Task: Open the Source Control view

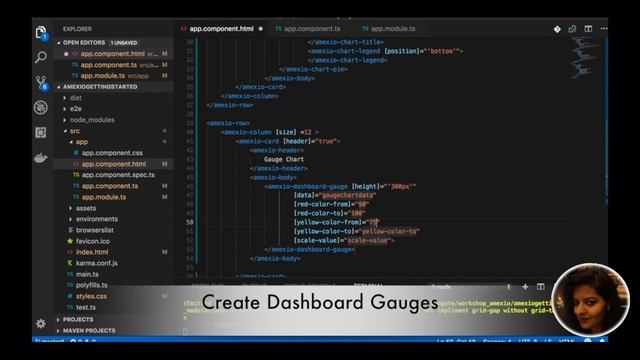Action: 41,83
